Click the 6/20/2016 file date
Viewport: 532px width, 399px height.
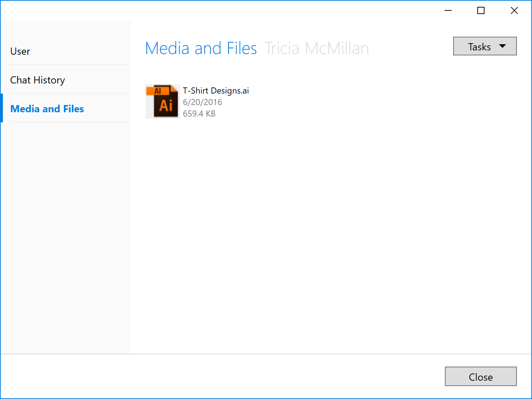202,102
